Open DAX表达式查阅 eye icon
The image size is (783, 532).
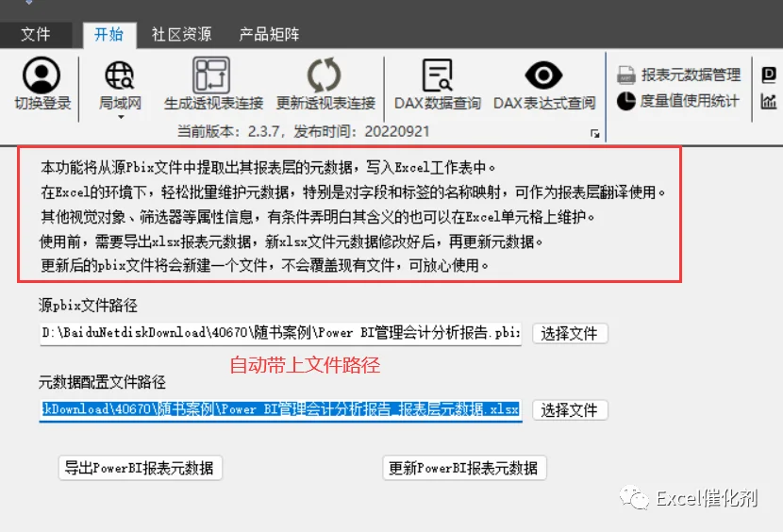tap(543, 75)
